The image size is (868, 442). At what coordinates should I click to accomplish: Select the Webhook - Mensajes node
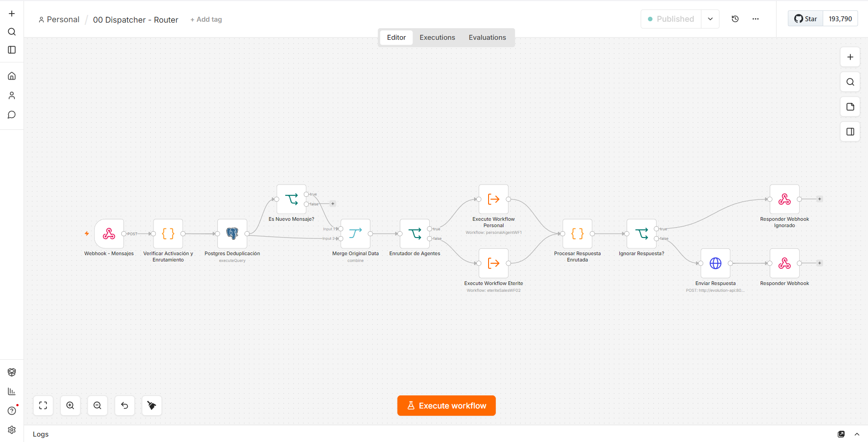109,234
